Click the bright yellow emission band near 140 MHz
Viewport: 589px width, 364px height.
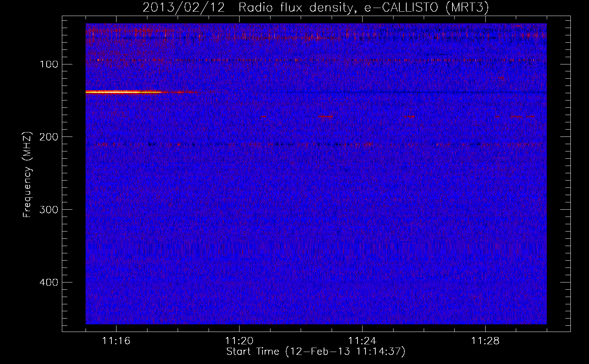[x=124, y=92]
